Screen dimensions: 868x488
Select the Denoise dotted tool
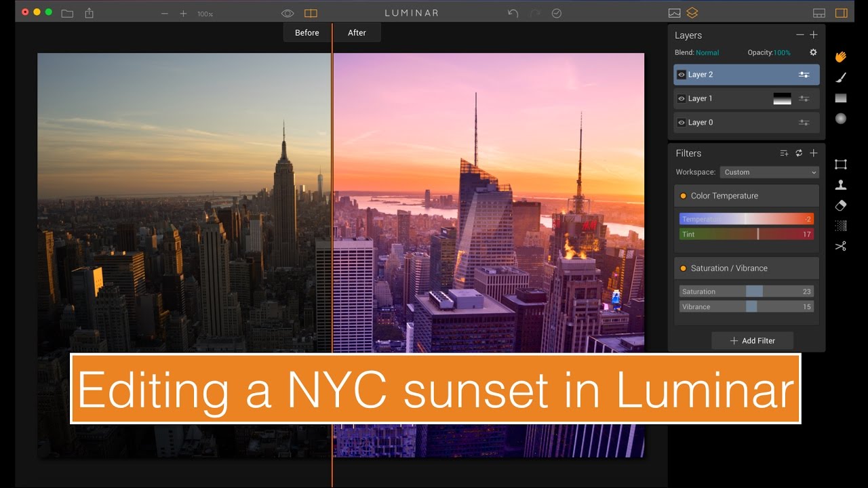point(841,225)
